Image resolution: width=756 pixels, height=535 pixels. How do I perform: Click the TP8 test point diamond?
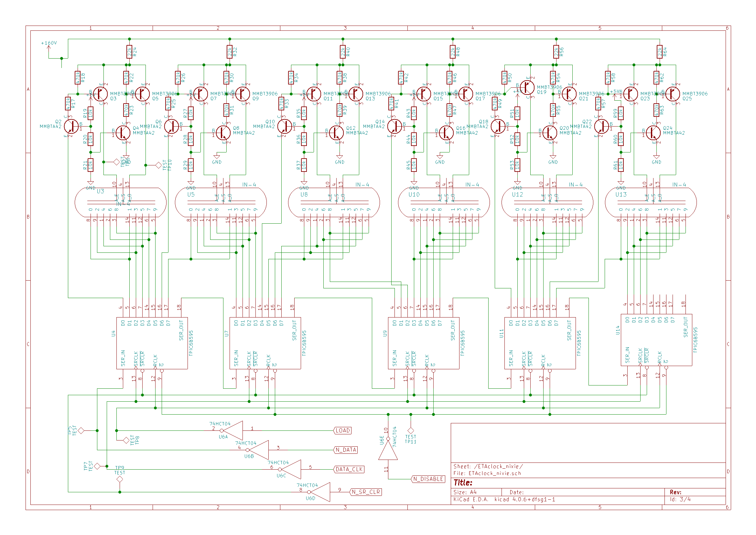click(x=126, y=440)
